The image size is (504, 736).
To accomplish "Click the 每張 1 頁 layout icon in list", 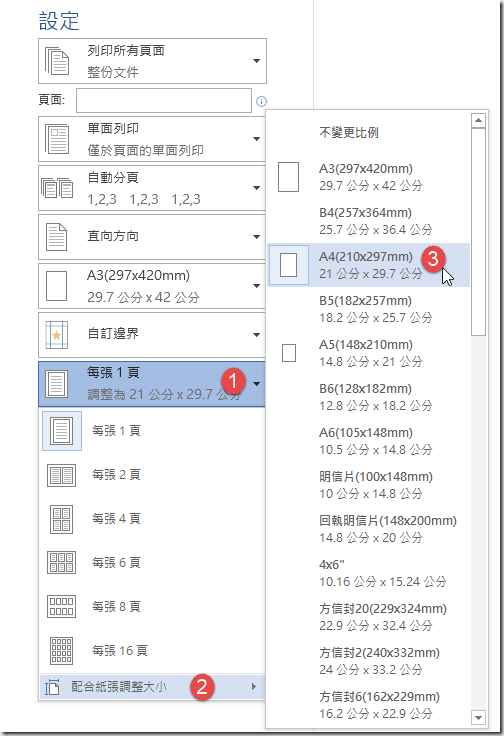I will click(x=61, y=431).
